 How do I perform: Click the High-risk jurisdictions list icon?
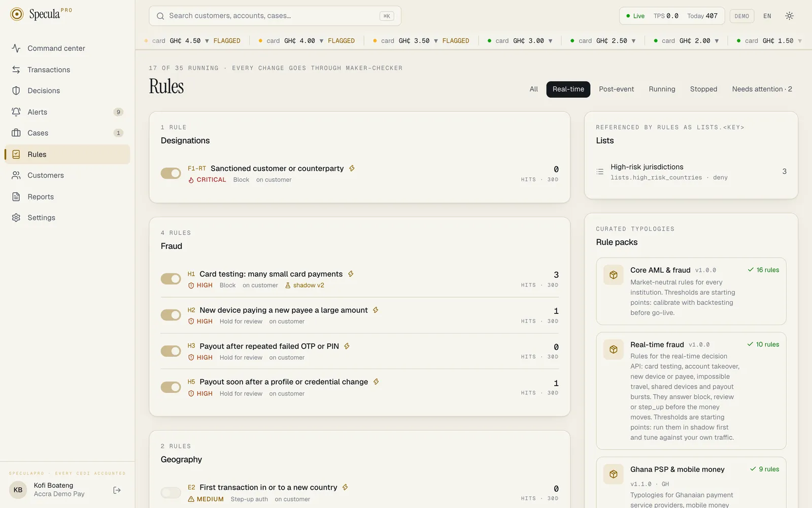tap(600, 172)
